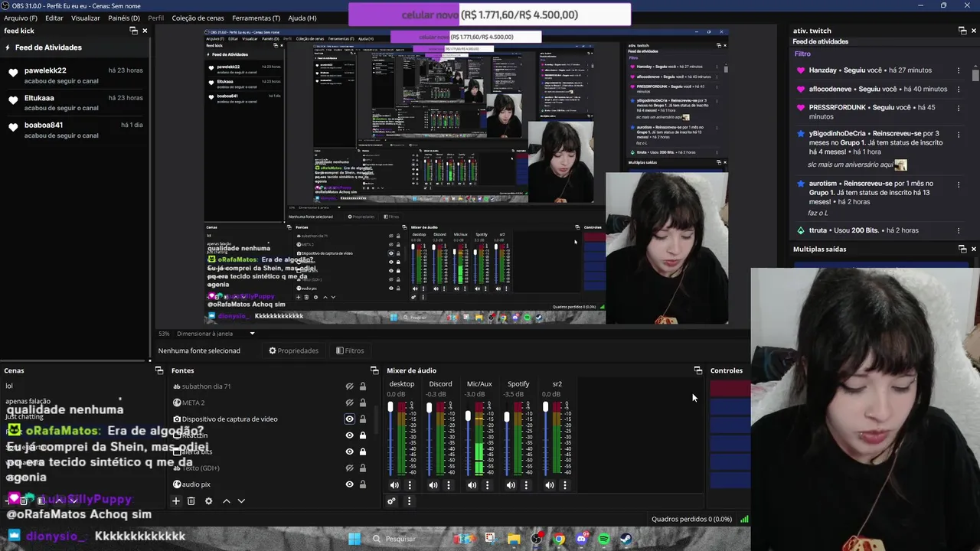Mute the Spotify audio channel
The width and height of the screenshot is (980, 551).
point(511,484)
